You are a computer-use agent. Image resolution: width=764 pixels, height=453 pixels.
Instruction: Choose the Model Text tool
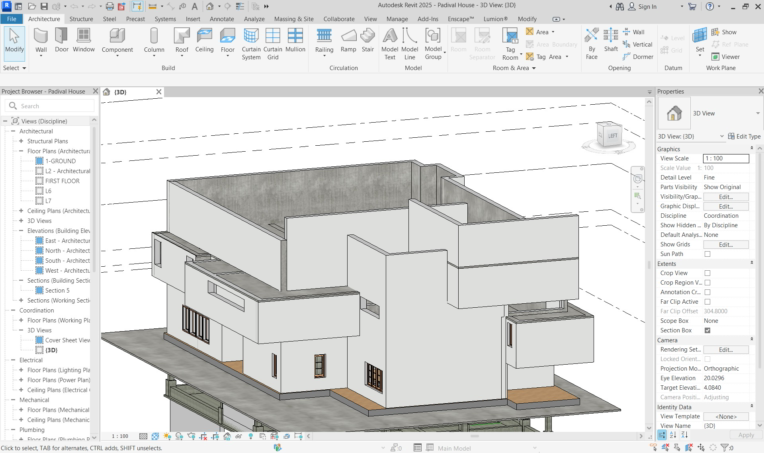(390, 44)
